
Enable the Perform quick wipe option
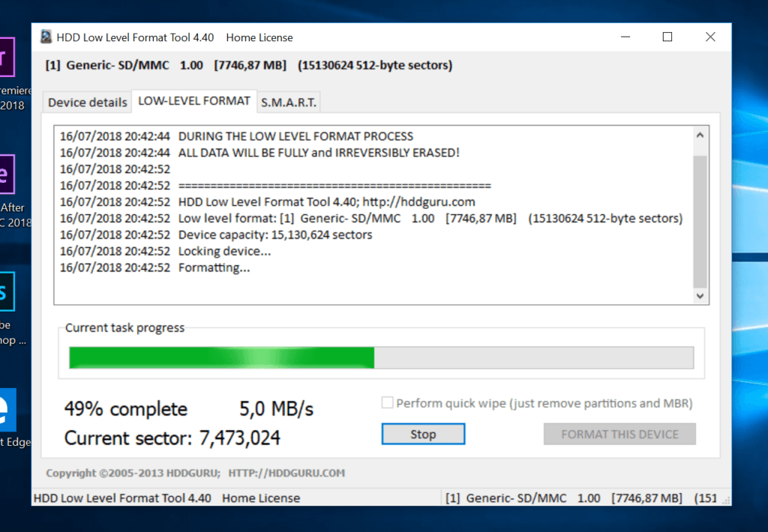coord(387,402)
